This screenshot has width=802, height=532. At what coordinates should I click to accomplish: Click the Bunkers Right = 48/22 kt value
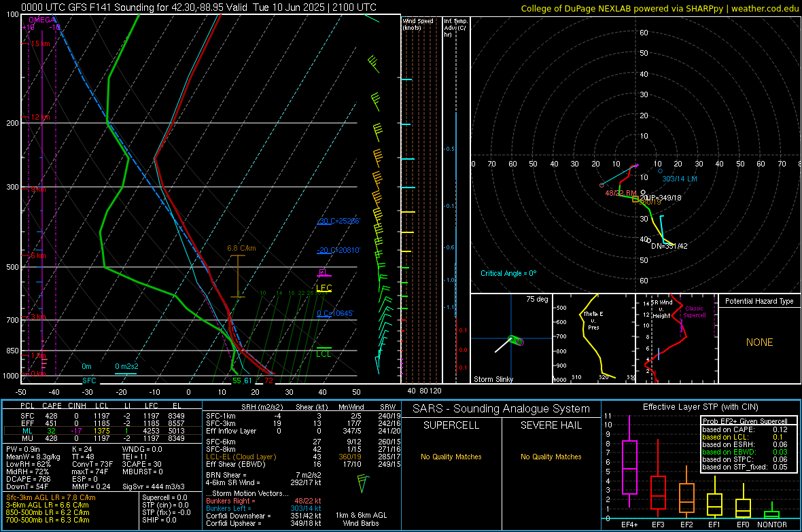coord(263,501)
